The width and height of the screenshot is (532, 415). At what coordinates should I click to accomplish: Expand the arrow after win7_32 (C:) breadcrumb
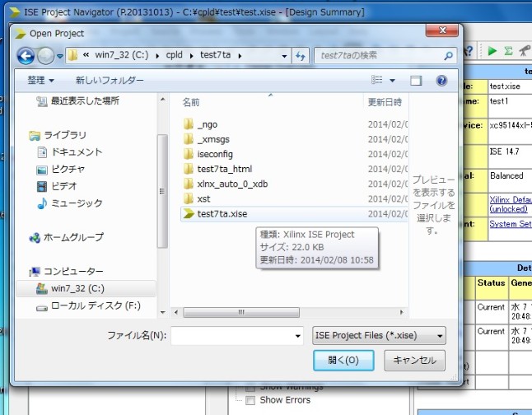157,56
